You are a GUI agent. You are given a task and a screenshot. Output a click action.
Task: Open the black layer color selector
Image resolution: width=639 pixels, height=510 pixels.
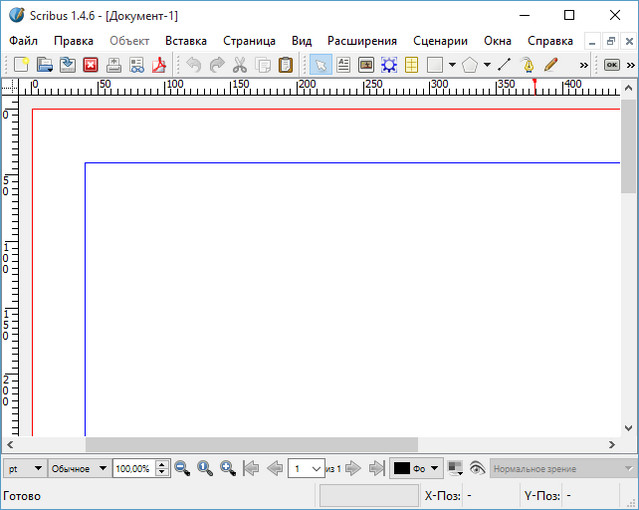pos(416,468)
